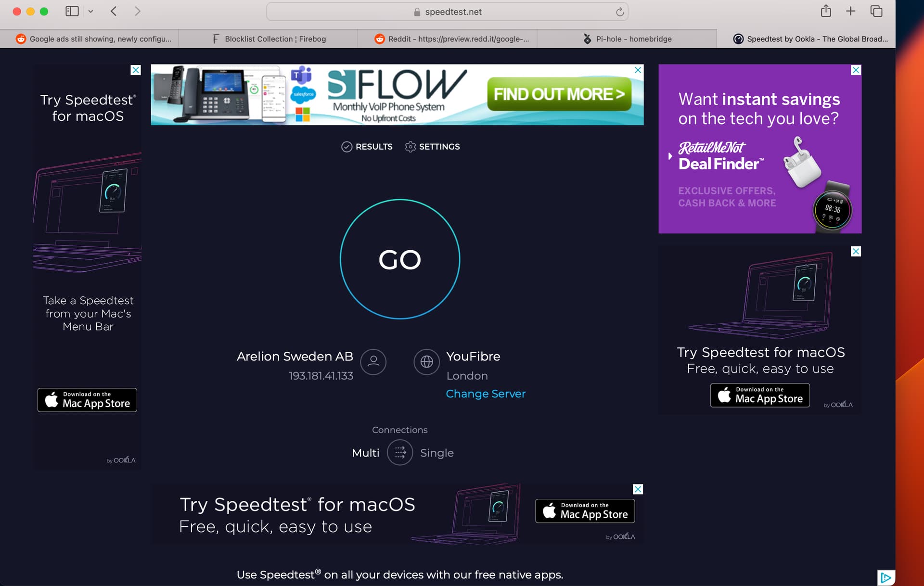This screenshot has height=586, width=924.
Task: Click the user profile icon beside Arelion
Action: (x=373, y=362)
